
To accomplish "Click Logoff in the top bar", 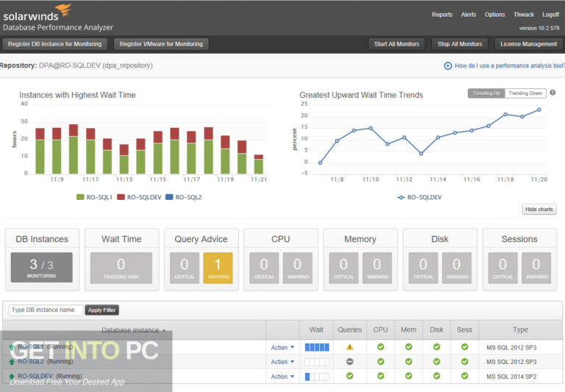I will pos(550,15).
